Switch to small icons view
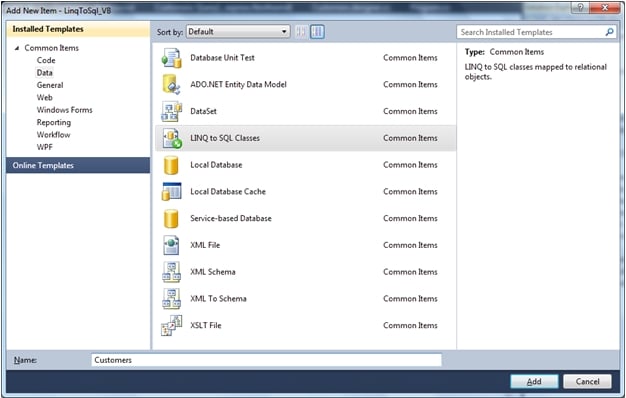 (301, 32)
